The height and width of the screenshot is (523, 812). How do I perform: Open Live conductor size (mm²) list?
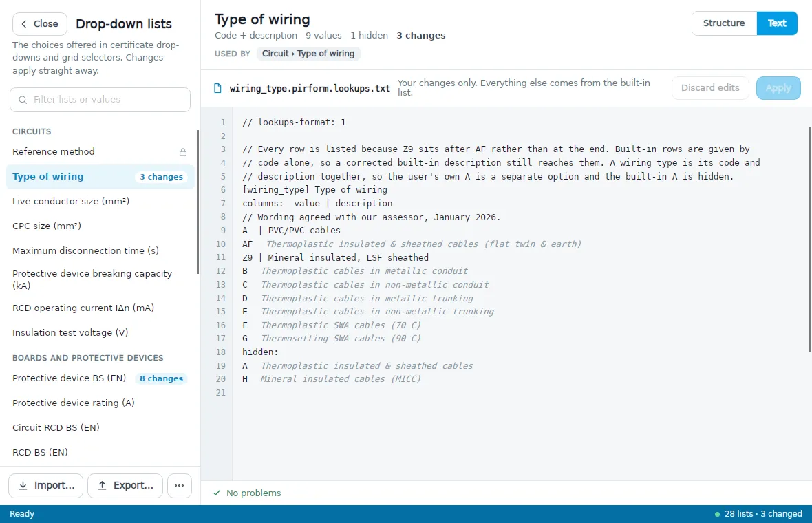pos(100,202)
